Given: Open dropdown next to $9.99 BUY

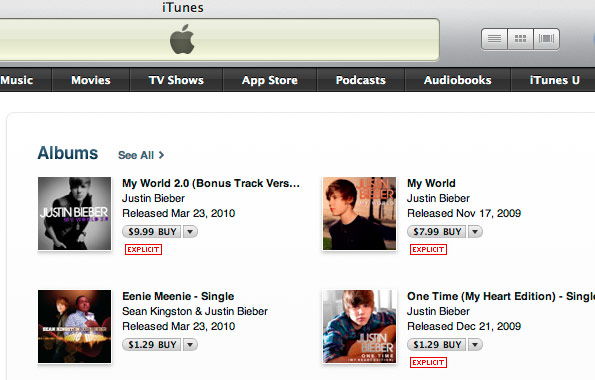Looking at the screenshot, I should pyautogui.click(x=190, y=231).
